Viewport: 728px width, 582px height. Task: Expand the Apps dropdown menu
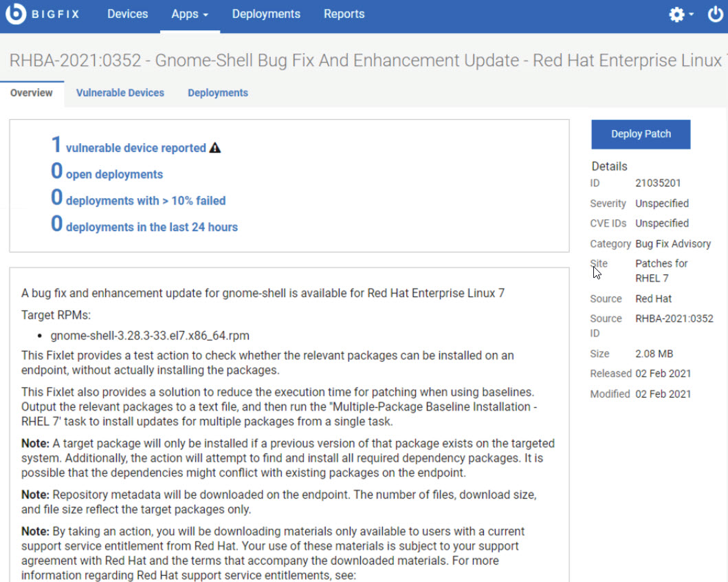190,14
